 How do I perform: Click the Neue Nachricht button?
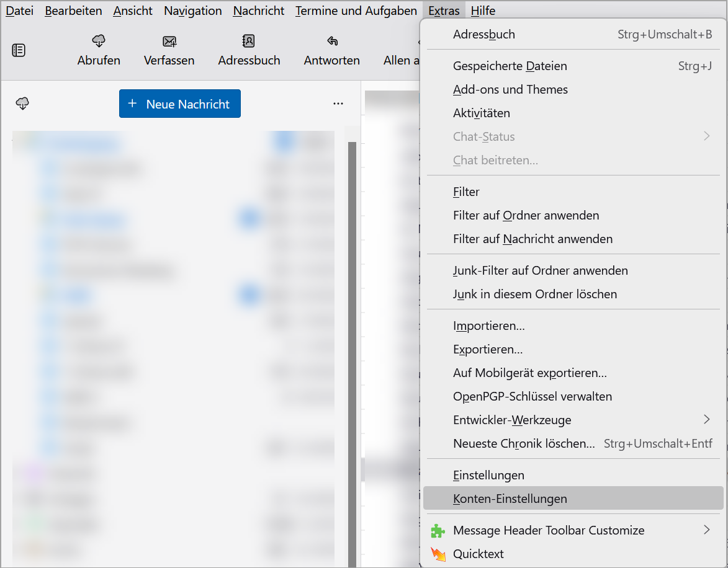pos(180,104)
